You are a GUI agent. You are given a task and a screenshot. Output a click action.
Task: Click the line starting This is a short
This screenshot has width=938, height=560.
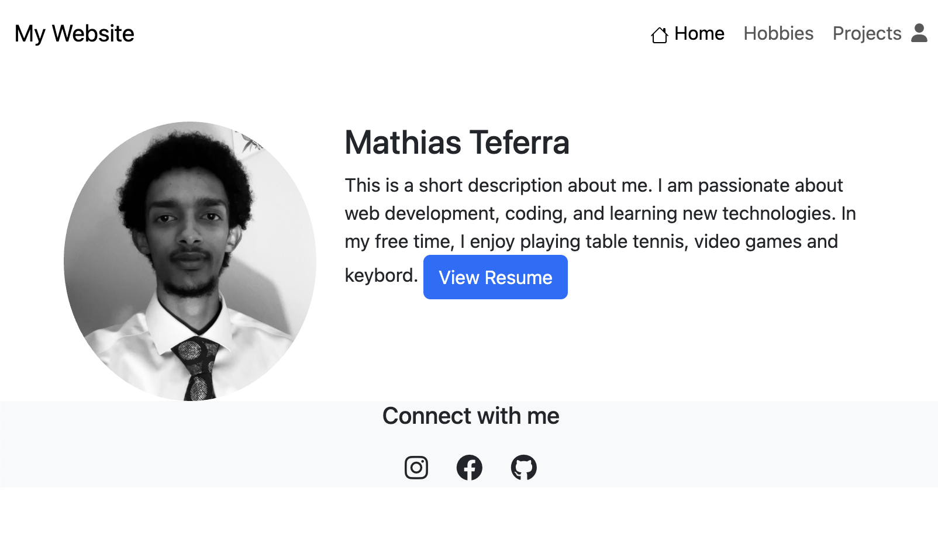593,185
